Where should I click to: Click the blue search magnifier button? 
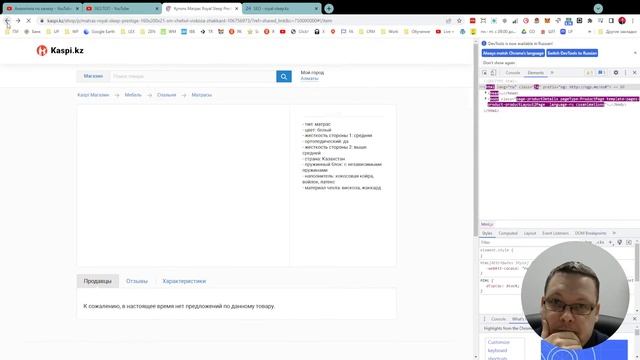point(284,76)
